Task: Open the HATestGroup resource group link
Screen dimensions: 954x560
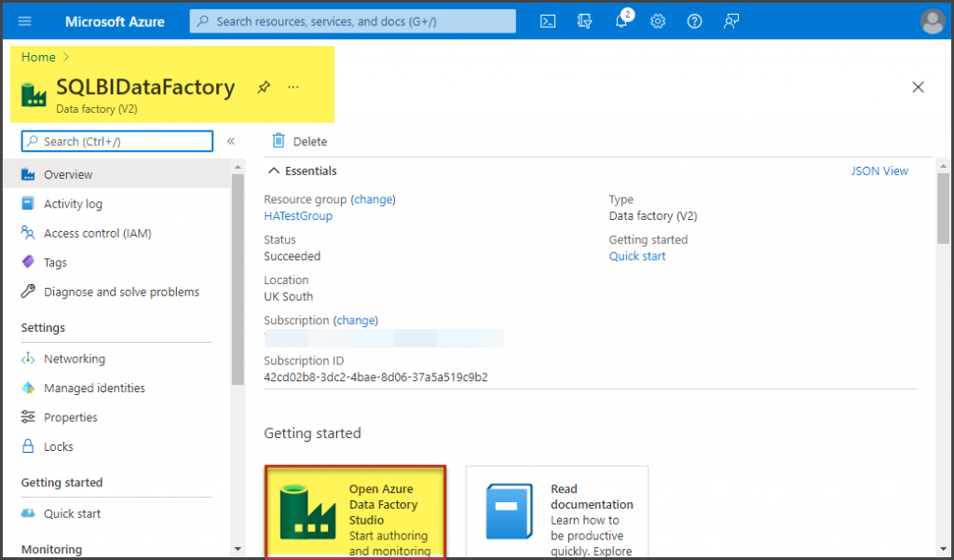Action: [298, 216]
